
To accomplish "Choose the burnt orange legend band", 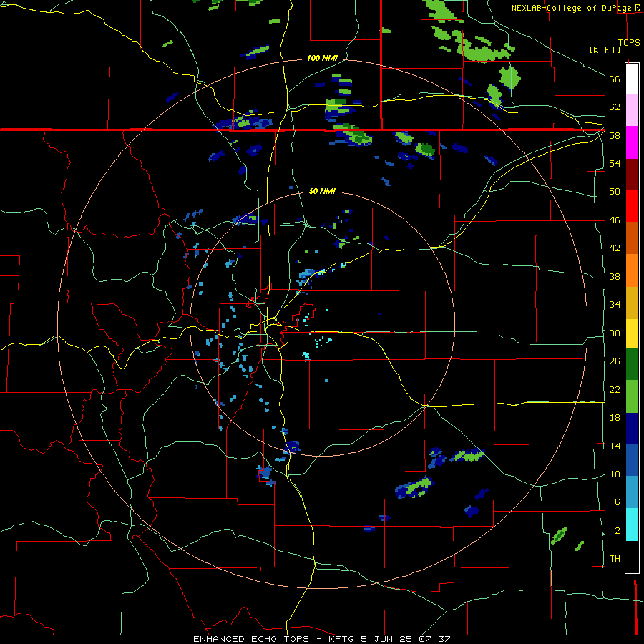I will pyautogui.click(x=632, y=238).
